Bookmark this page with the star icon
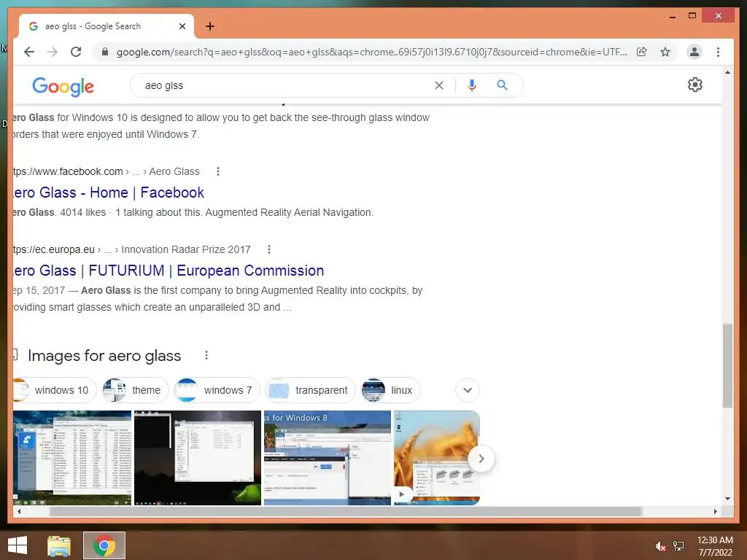Screen dimensions: 747x560 tap(665, 52)
